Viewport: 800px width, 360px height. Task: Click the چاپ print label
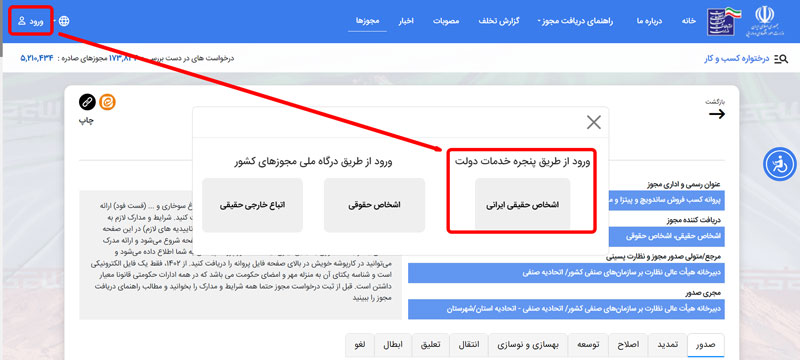coord(86,121)
